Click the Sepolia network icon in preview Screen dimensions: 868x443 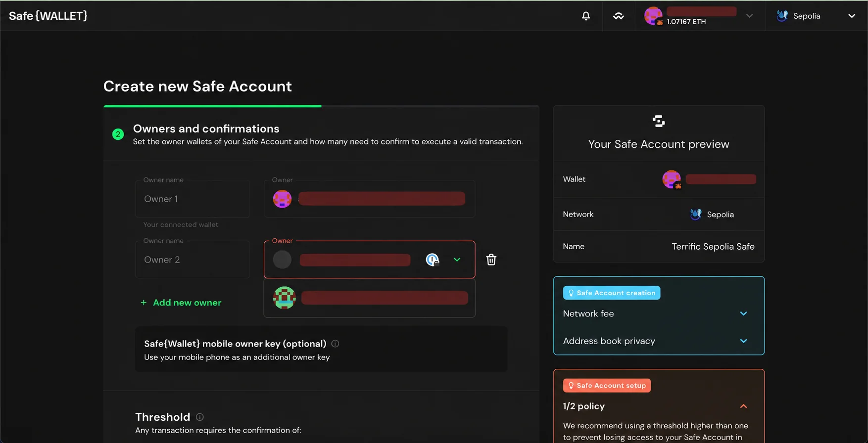click(696, 214)
